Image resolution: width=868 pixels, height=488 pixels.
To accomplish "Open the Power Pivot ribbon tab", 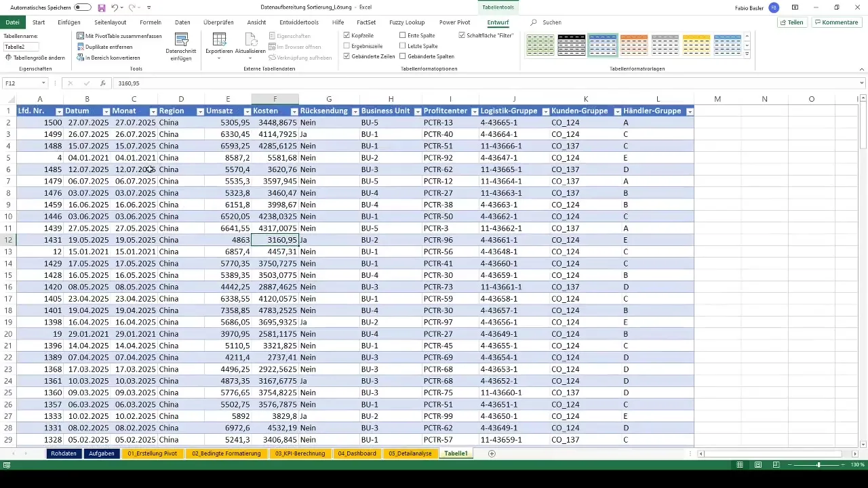I will coord(454,22).
